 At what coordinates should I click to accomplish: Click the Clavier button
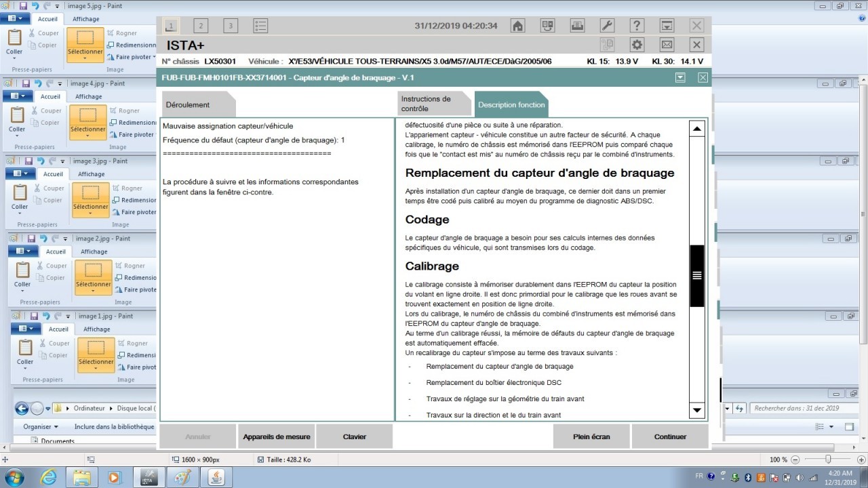click(x=355, y=436)
